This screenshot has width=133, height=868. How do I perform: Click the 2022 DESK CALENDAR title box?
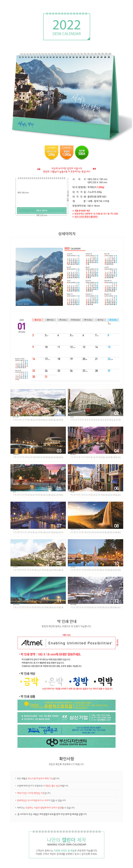[66, 27]
